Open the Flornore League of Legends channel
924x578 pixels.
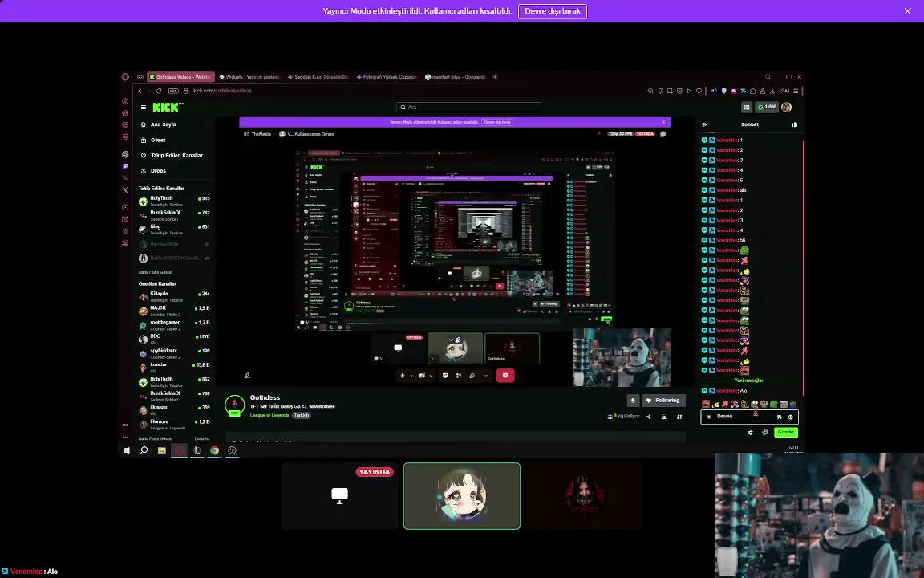coord(174,424)
